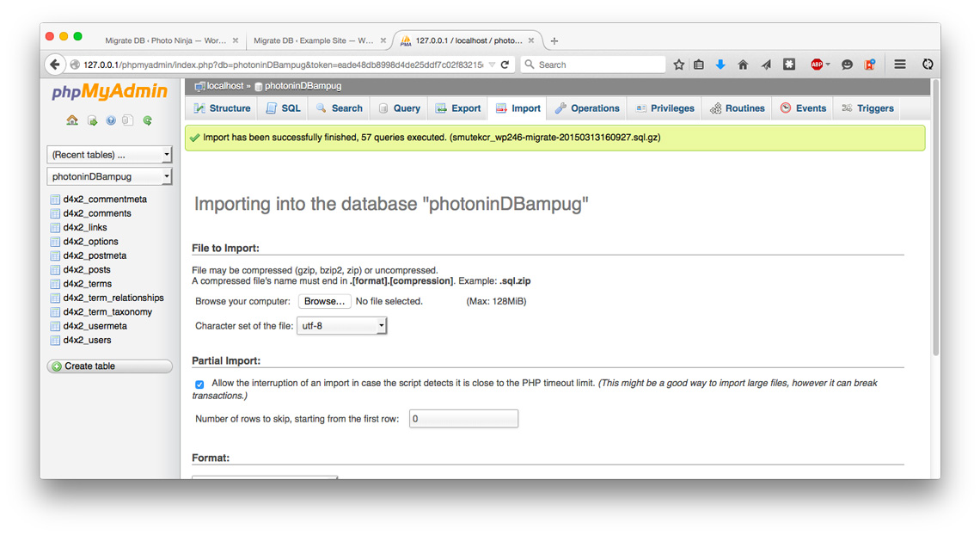Screen dimensions: 980x535
Task: Open the d4x2_postmeta table
Action: click(95, 255)
